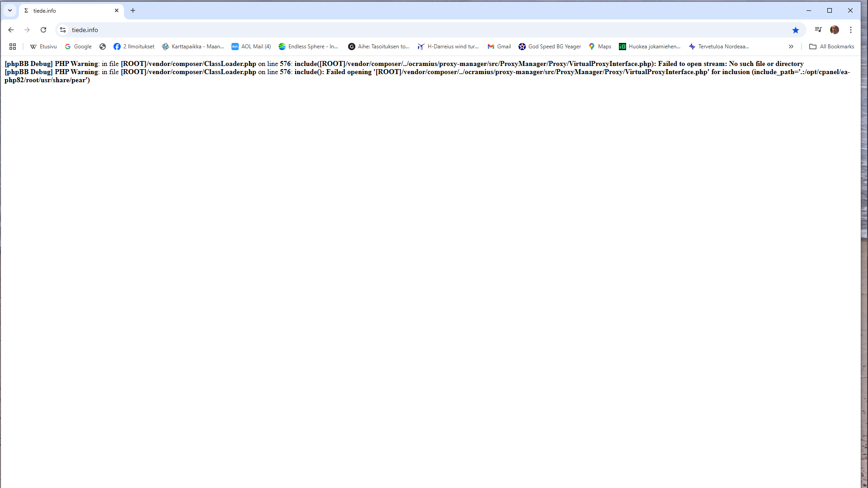This screenshot has width=868, height=488.
Task: Reload the tiede.info page
Action: (43, 30)
